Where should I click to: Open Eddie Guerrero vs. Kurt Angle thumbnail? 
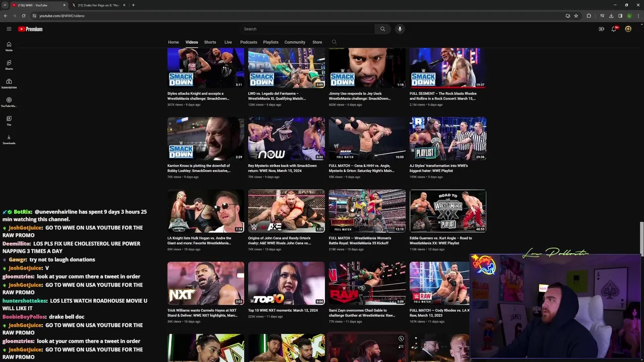tap(448, 211)
